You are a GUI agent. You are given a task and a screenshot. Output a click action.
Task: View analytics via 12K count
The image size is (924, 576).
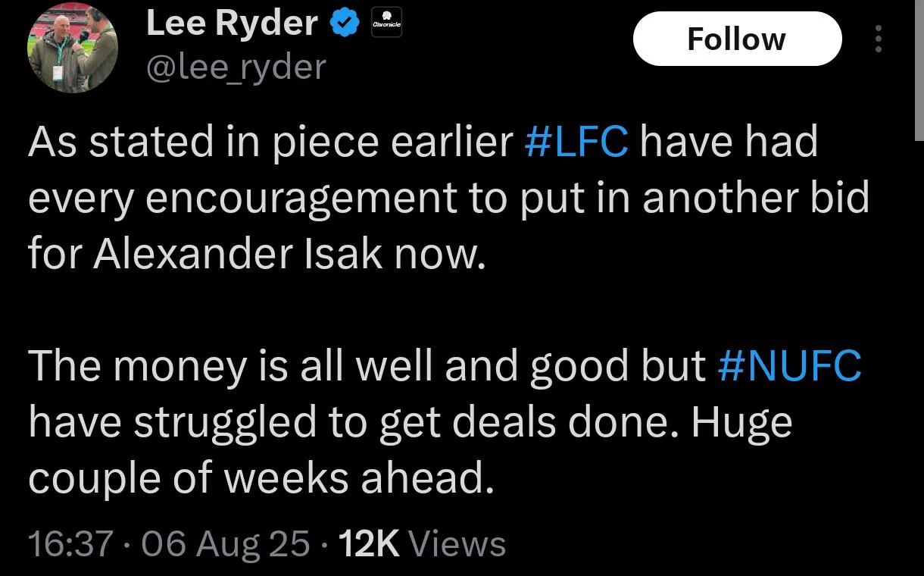[369, 543]
